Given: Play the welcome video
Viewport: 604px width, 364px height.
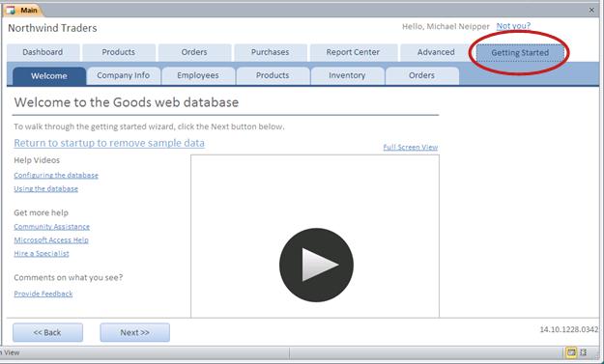Looking at the screenshot, I should (x=316, y=266).
